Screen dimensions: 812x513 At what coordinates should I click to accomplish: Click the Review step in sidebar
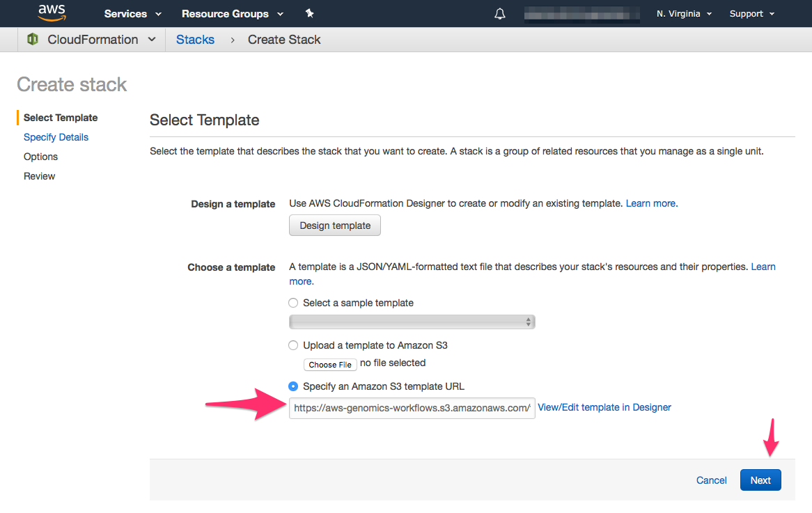[x=40, y=176]
